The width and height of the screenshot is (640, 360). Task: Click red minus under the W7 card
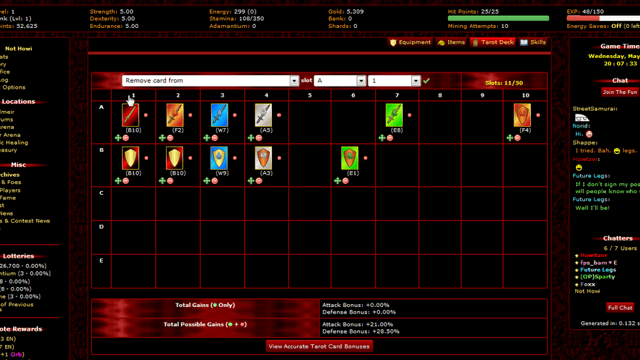[215, 138]
